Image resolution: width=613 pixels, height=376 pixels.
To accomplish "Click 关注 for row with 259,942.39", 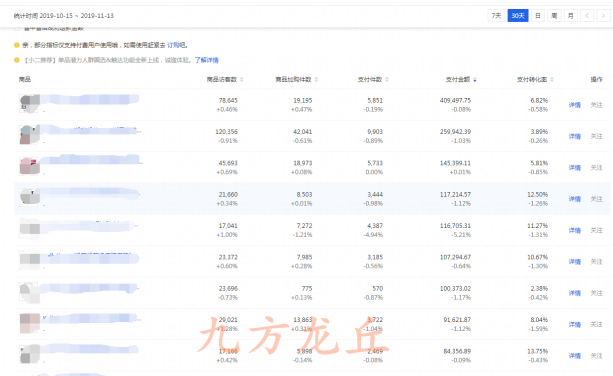I will coord(596,136).
